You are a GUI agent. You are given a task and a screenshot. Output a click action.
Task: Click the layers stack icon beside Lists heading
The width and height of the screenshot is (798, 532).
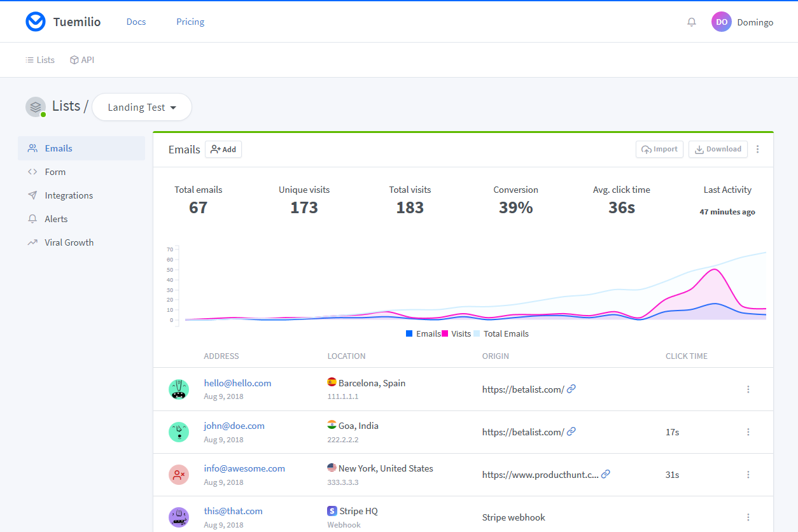36,106
